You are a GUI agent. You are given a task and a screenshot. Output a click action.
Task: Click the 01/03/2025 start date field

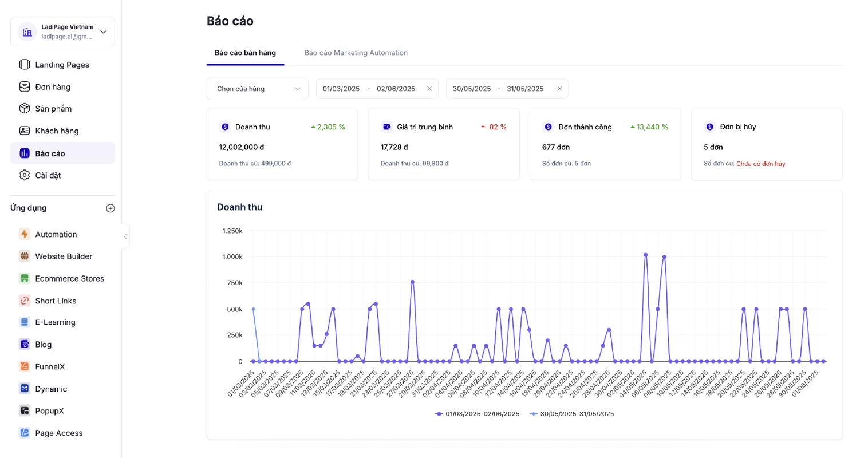341,89
